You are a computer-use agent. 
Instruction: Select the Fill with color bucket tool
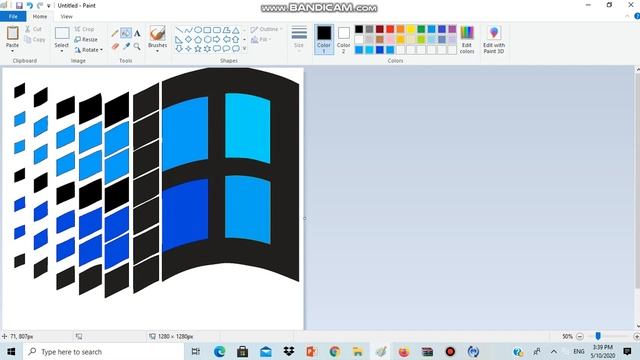(x=126, y=33)
